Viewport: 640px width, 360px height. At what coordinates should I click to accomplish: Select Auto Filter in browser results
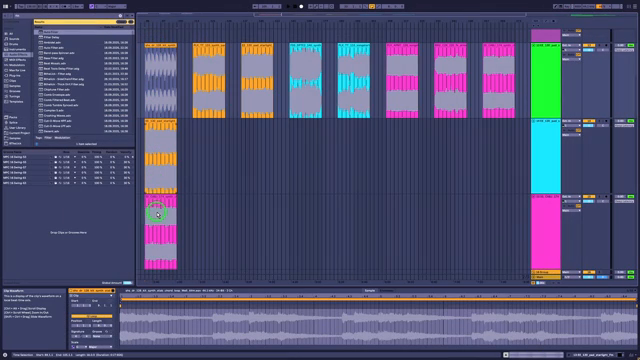84,32
